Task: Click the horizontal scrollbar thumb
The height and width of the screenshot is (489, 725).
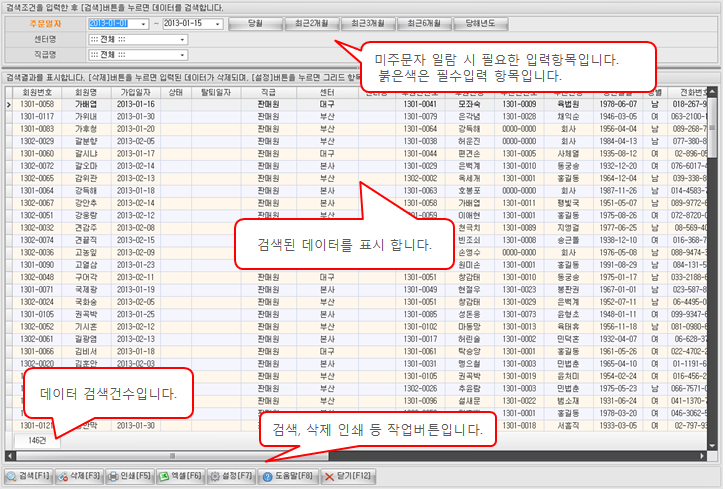Action: 172,456
